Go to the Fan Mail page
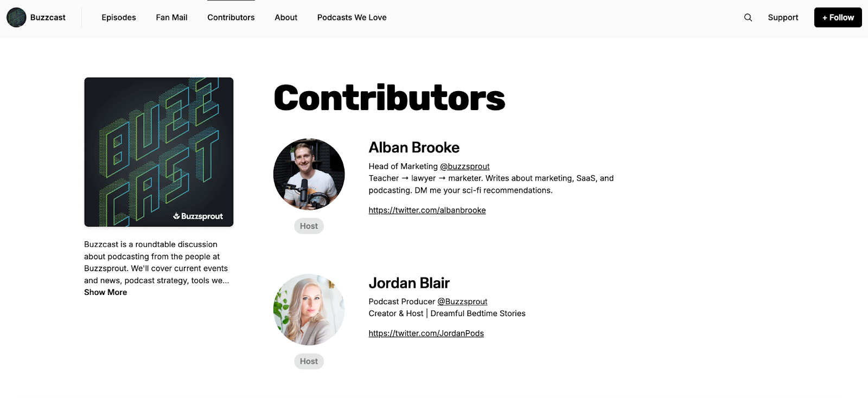This screenshot has width=868, height=398. [171, 17]
